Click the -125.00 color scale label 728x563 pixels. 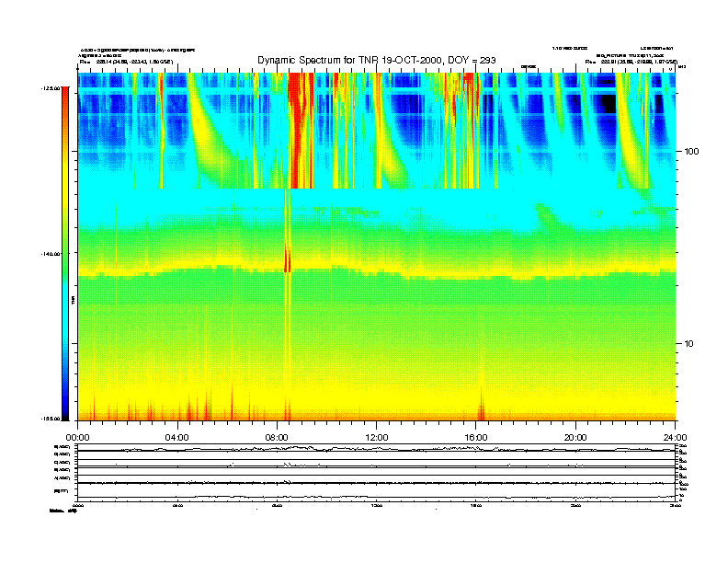[51, 87]
